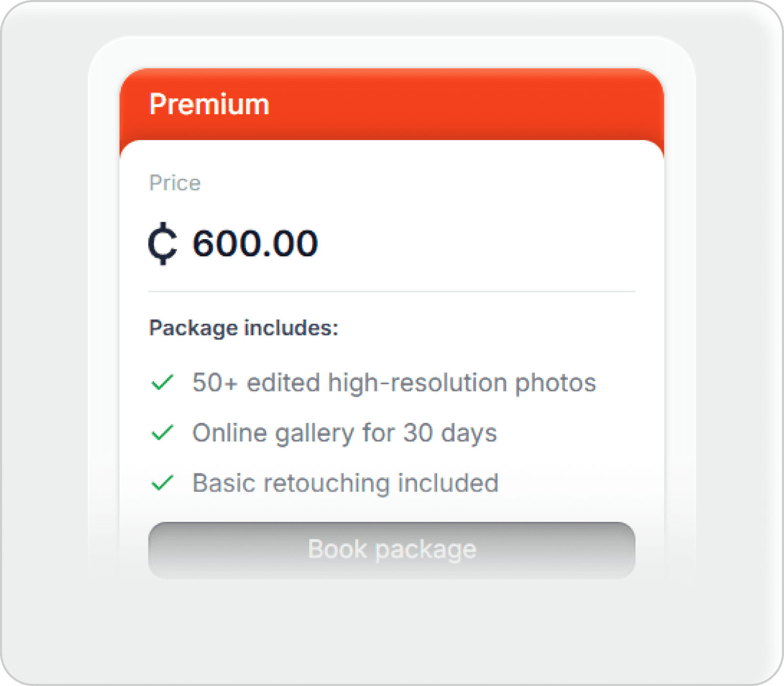
Task: Click the checkmark next to online gallery
Action: (x=163, y=433)
